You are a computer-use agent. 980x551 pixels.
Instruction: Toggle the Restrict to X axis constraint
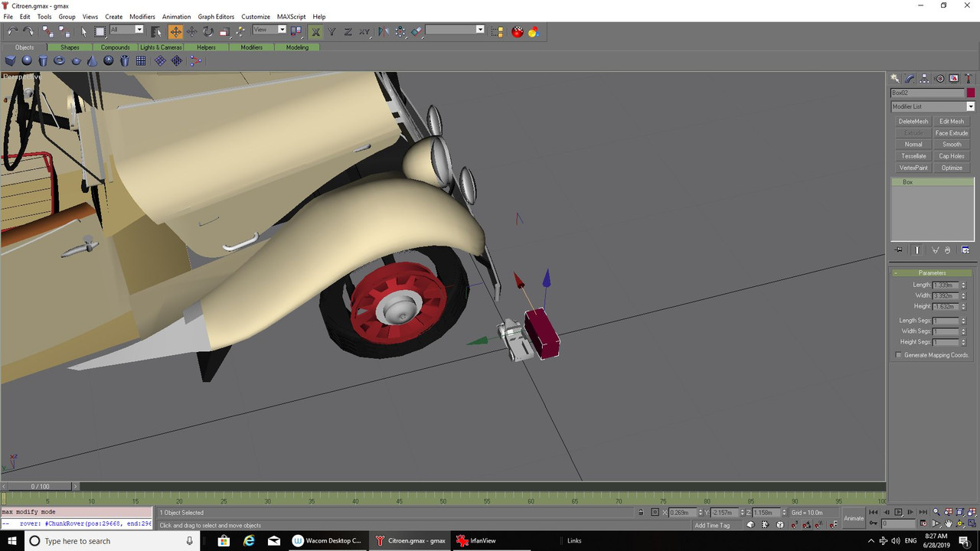315,31
